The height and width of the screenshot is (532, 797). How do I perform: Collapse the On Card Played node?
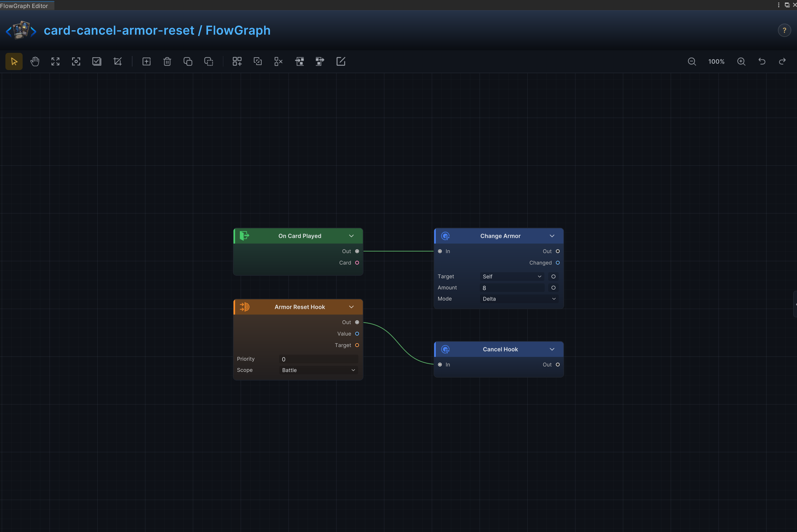(351, 236)
